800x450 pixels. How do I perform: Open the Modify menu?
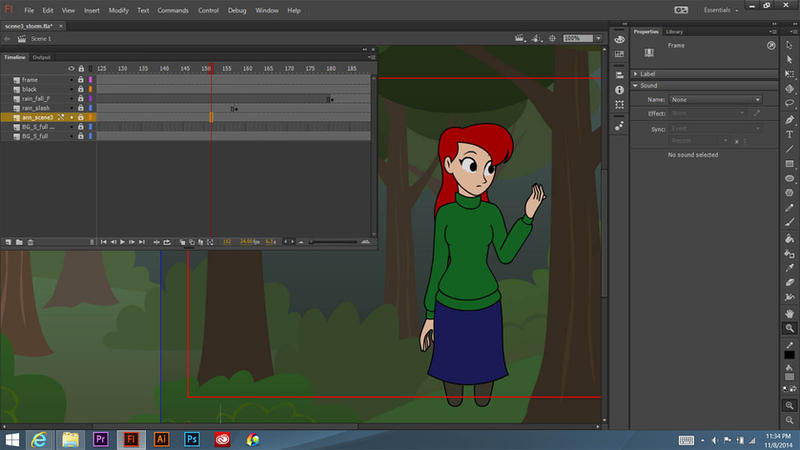[x=118, y=10]
